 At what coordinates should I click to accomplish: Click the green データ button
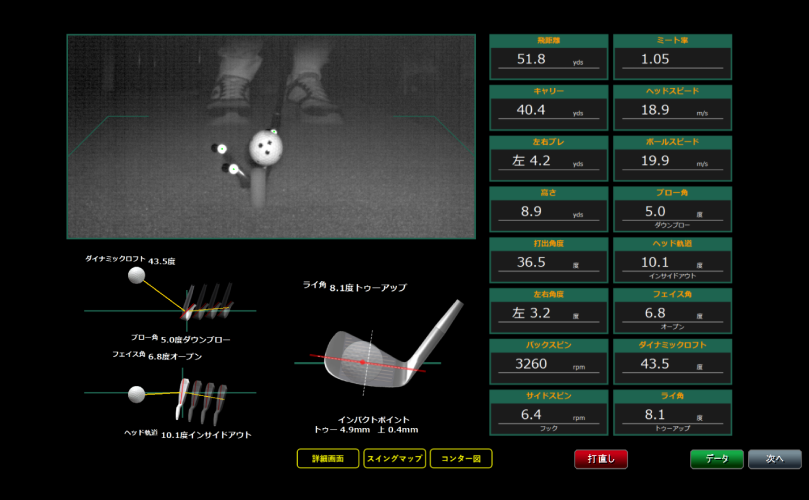tap(716, 459)
